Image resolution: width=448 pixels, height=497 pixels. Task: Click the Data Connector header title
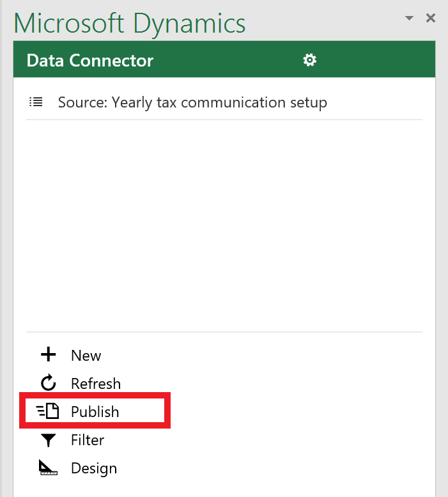point(90,60)
